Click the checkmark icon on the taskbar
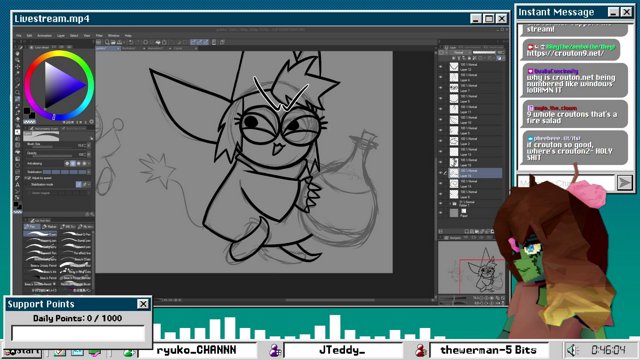The height and width of the screenshot is (360, 640). pos(60,352)
